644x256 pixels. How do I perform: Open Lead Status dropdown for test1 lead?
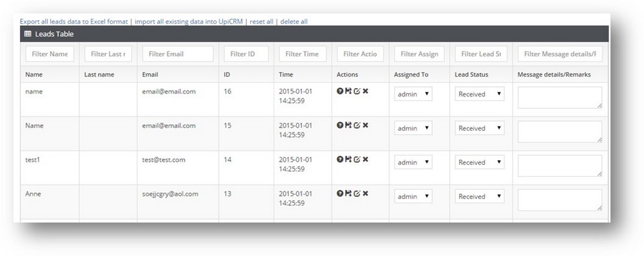click(480, 162)
